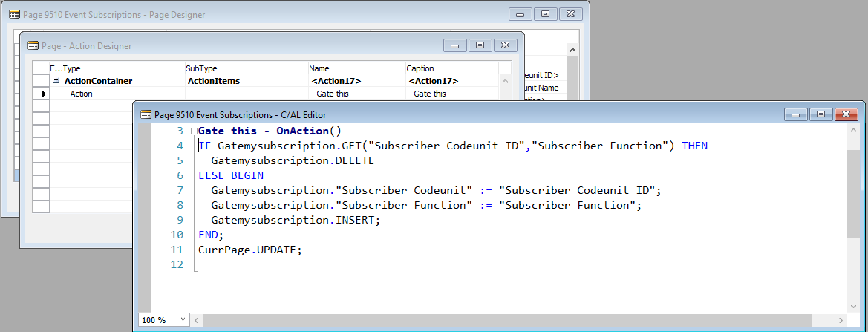Click the C/AL Editor horizontal scrollbar
This screenshot has height=332, width=868.
pos(520,320)
